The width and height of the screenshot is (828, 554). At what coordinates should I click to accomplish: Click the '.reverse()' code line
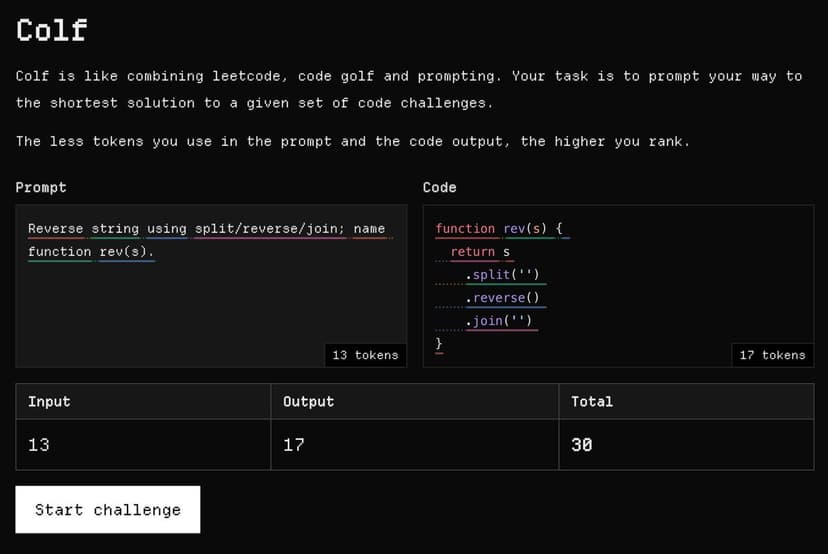click(x=503, y=298)
